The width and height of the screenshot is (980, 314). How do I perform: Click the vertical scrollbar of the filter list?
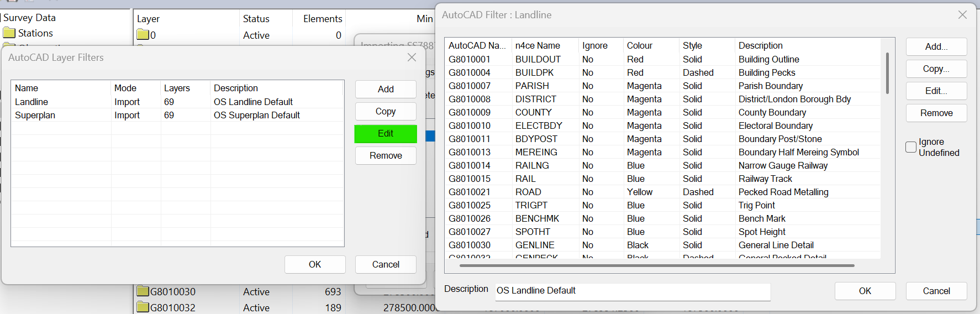click(887, 73)
